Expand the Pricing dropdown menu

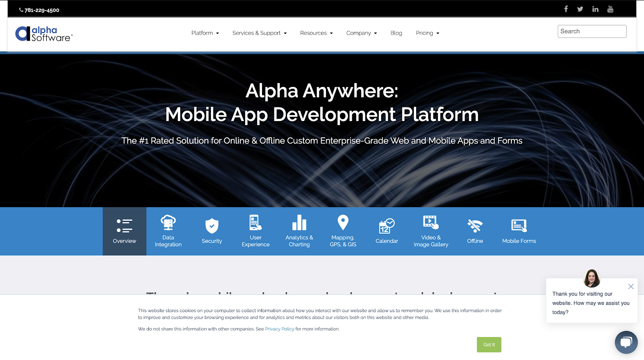pos(427,33)
